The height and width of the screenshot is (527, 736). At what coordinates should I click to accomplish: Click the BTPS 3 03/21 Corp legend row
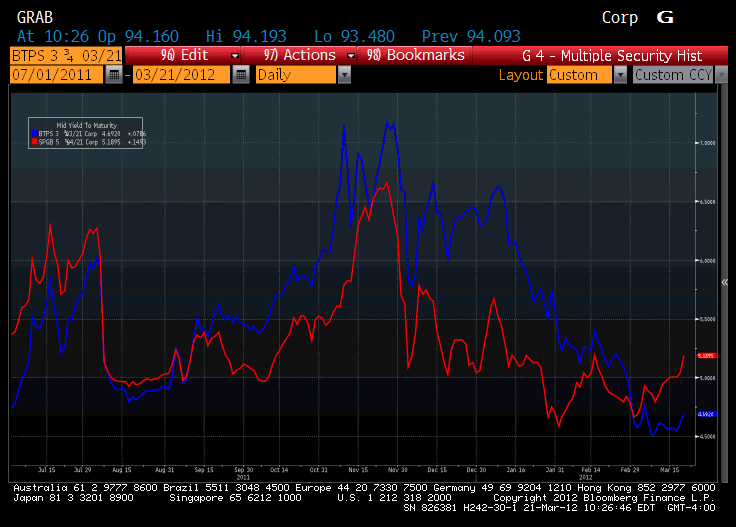89,134
